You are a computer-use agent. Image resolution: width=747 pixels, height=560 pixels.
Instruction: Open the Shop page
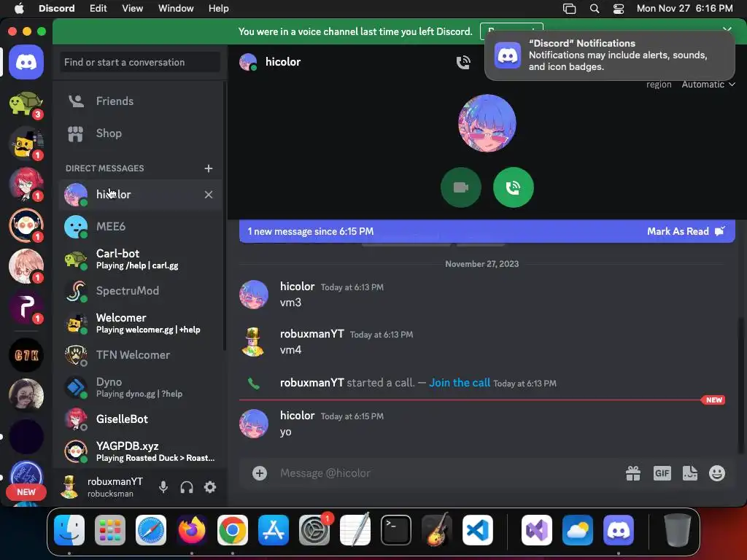(x=141, y=133)
